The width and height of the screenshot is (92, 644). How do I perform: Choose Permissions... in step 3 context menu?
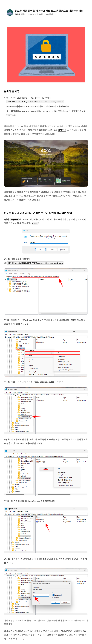(33, 368)
